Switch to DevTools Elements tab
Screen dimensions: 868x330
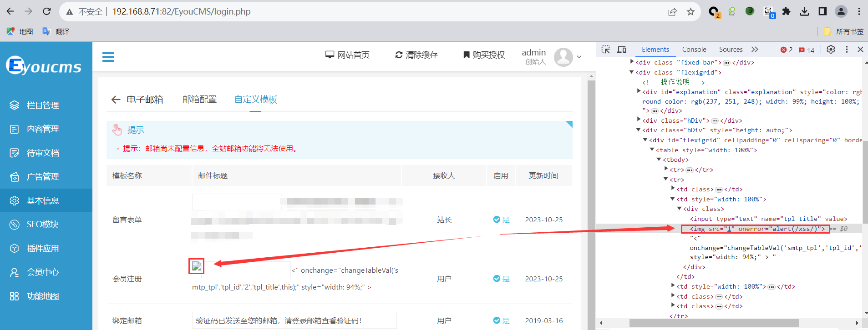point(655,50)
